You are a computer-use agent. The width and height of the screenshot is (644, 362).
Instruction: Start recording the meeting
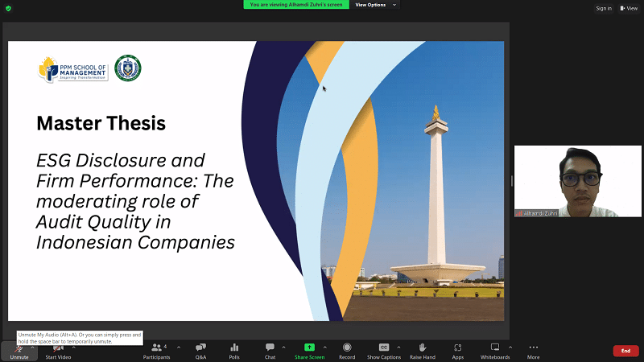tap(347, 351)
